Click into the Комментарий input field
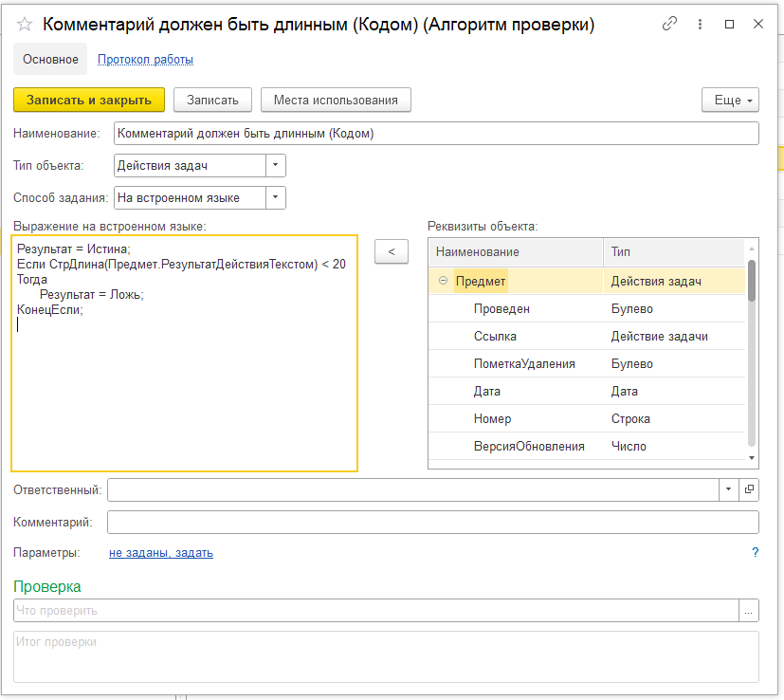 click(432, 523)
